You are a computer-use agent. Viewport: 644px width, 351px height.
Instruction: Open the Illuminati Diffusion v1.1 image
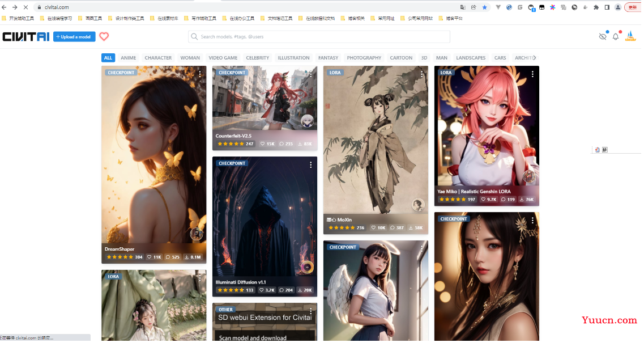[x=265, y=217]
